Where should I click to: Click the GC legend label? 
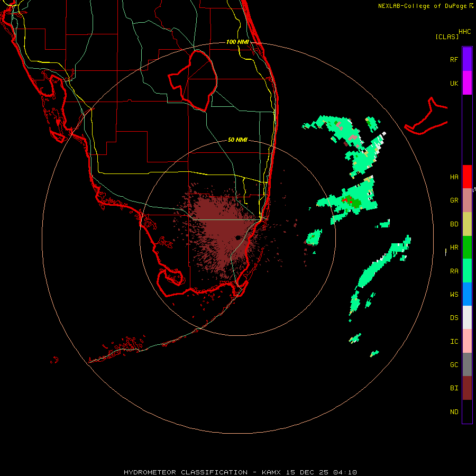(x=454, y=365)
